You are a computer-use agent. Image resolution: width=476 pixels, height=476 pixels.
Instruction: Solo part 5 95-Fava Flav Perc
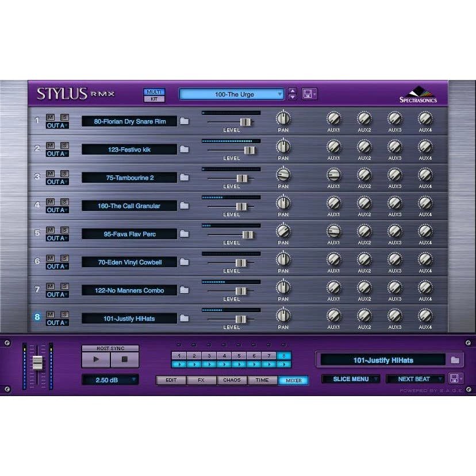coord(64,230)
